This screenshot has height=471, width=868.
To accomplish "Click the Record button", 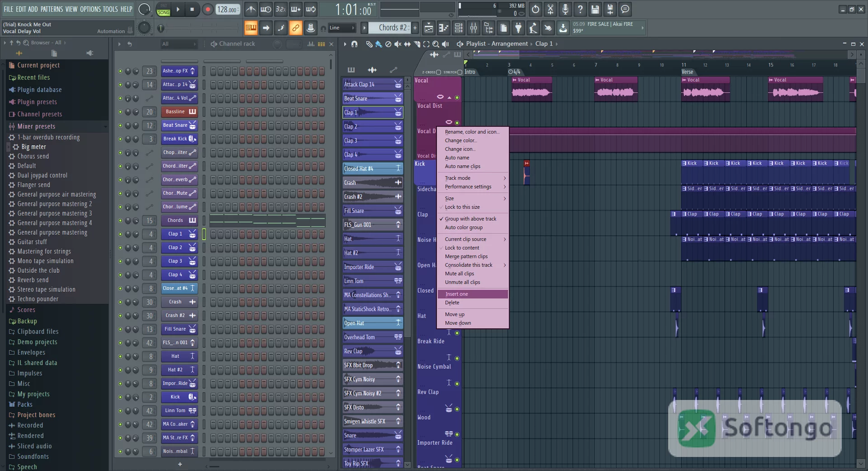I will coord(208,9).
